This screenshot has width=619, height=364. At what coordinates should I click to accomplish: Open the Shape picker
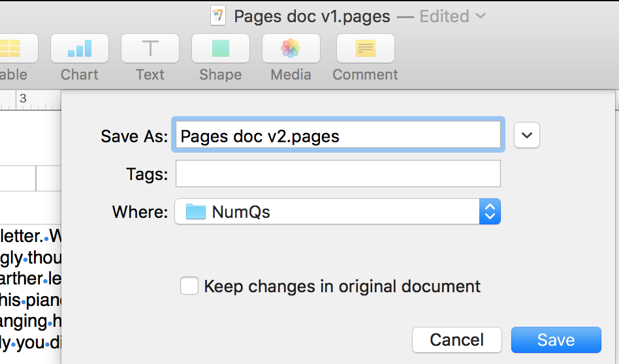coord(221,49)
